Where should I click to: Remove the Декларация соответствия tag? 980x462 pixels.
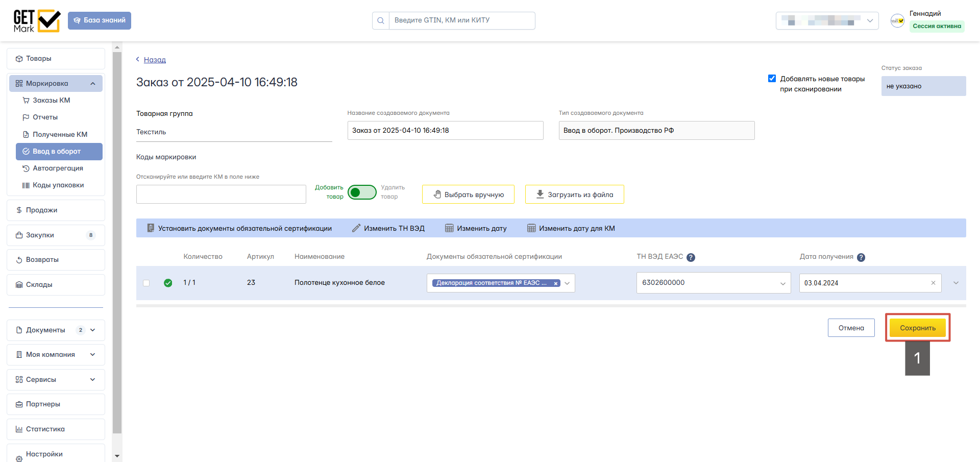click(556, 283)
